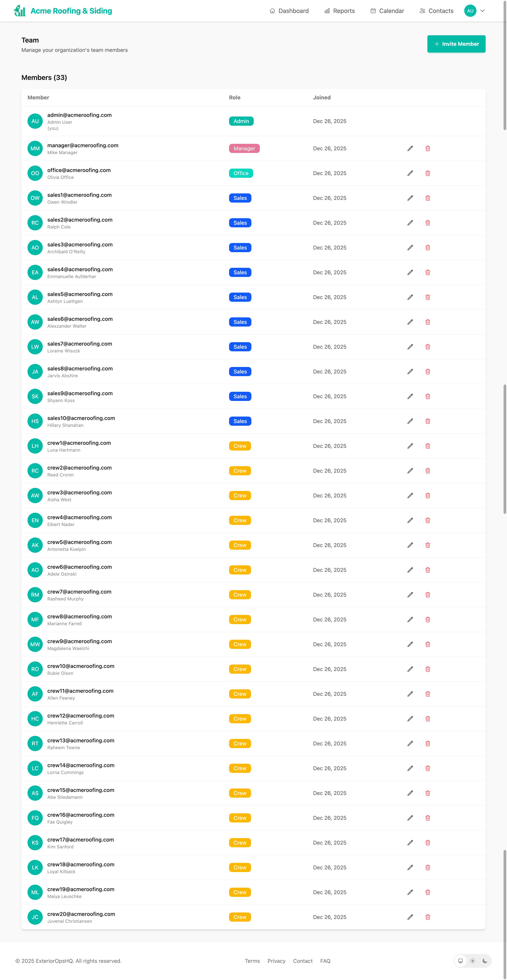Delete Kim Sanford crew17 entry

click(427, 843)
